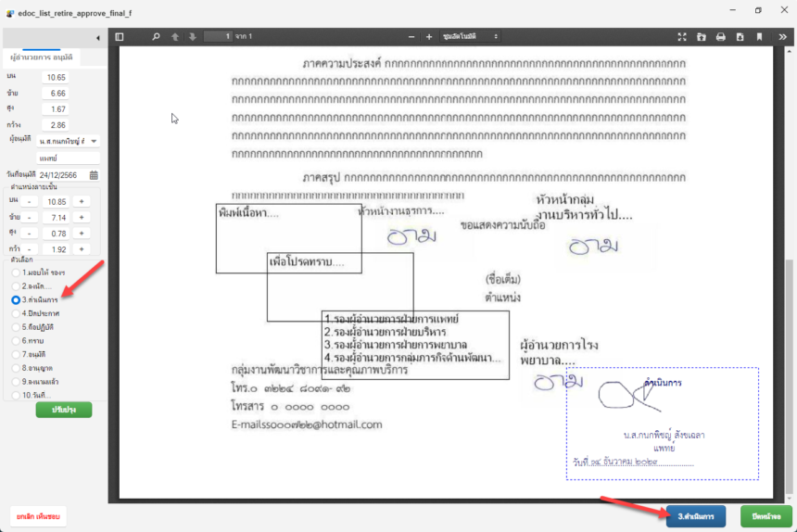Click the green 'ปรับปรุง' button
The width and height of the screenshot is (797, 532).
[64, 410]
